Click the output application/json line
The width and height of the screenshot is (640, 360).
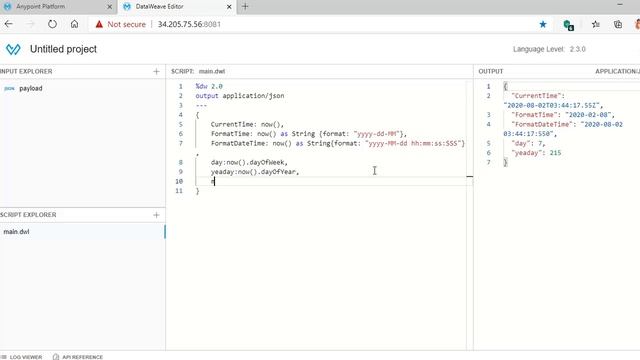[x=240, y=96]
